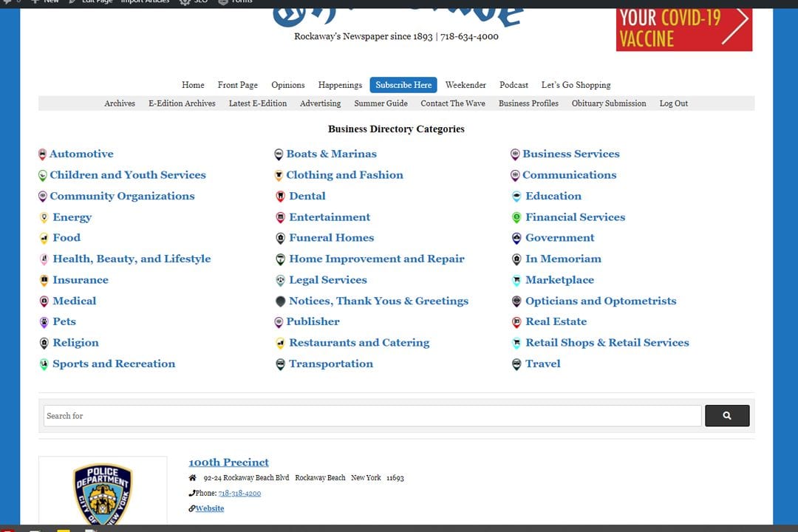Click the magnifier search button
Viewport: 798px width, 532px height.
coord(727,416)
